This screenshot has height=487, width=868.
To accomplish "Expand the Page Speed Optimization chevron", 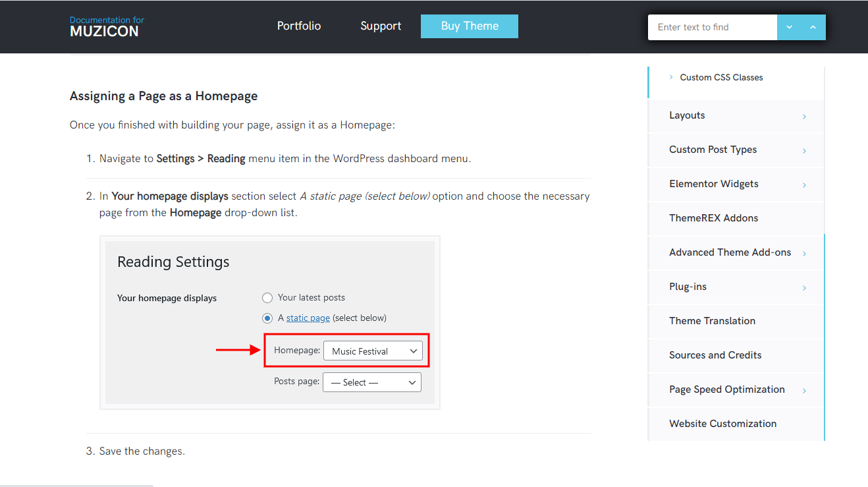I will 804,391.
